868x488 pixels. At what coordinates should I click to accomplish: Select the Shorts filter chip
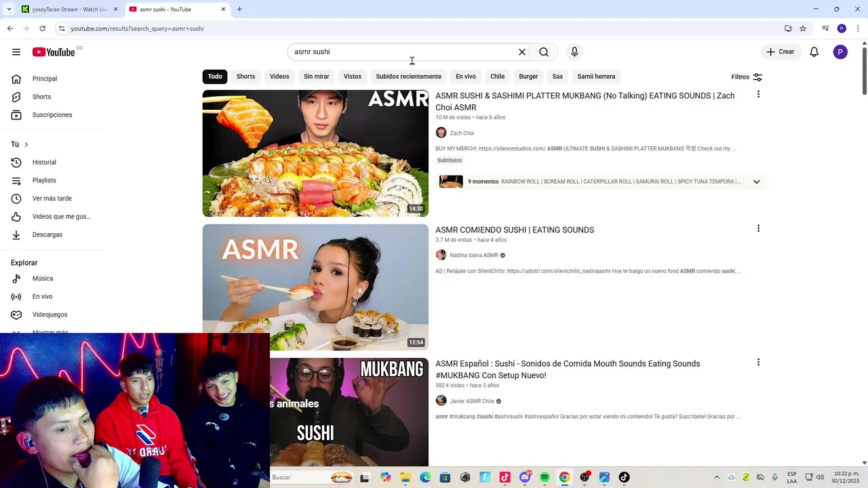click(245, 77)
